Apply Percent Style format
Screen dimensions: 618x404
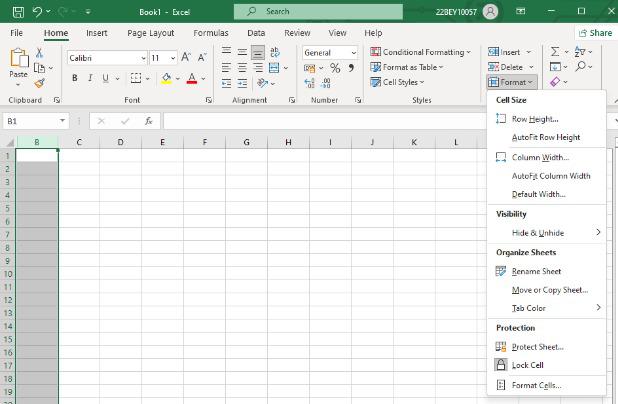pos(335,68)
